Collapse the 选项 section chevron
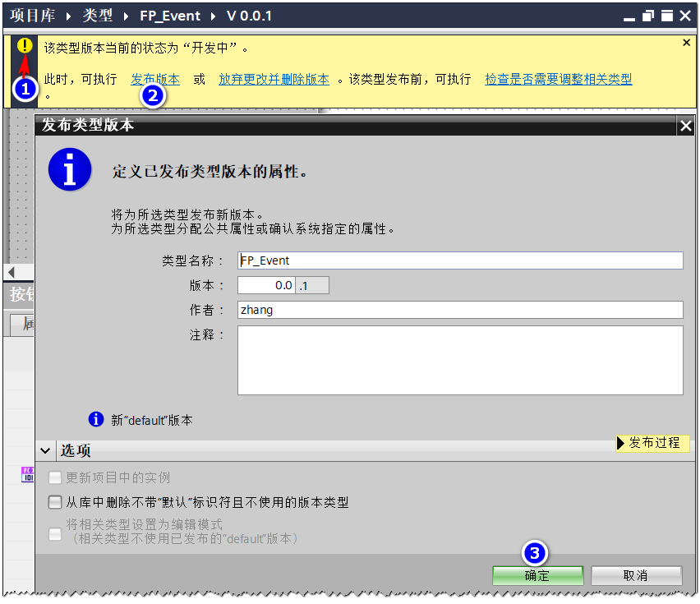The image size is (700, 604). click(46, 450)
